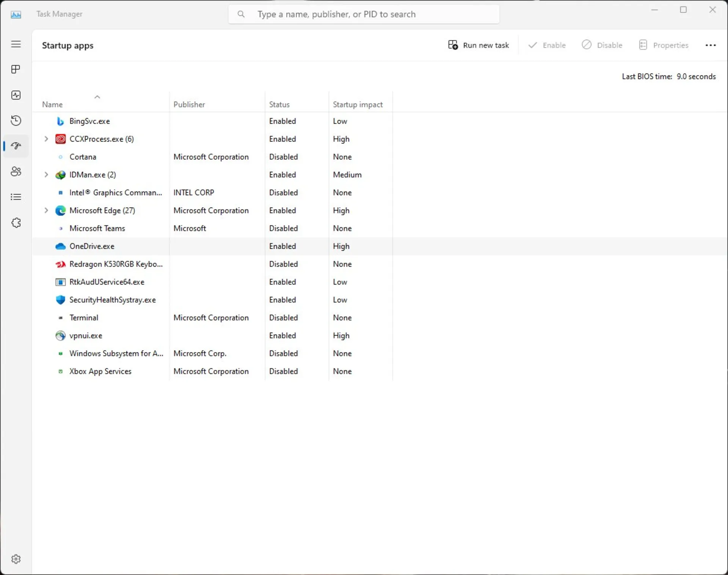Click the Redragon keyboard app icon
728x575 pixels.
(x=60, y=264)
